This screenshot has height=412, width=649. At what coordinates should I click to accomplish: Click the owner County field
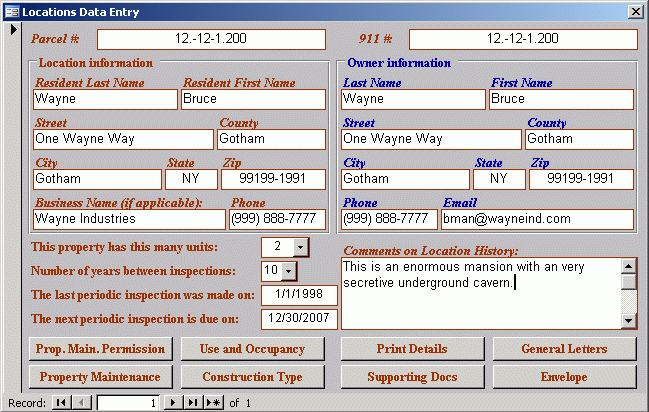click(579, 139)
